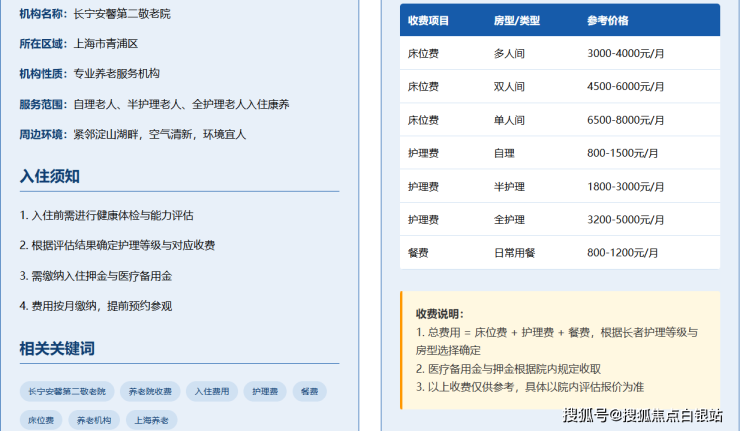Click notice item 1 入住前需进行健康体检与能力评估
The width and height of the screenshot is (740, 431).
coord(107,216)
